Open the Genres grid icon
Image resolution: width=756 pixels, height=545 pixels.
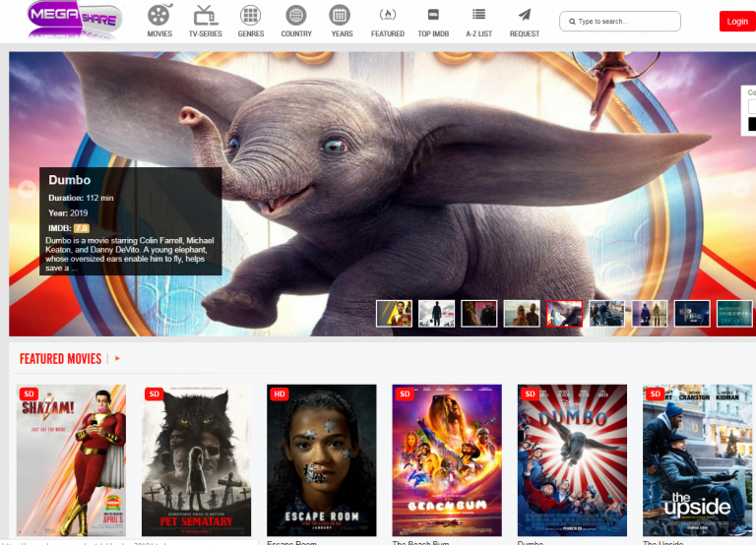coord(250,16)
